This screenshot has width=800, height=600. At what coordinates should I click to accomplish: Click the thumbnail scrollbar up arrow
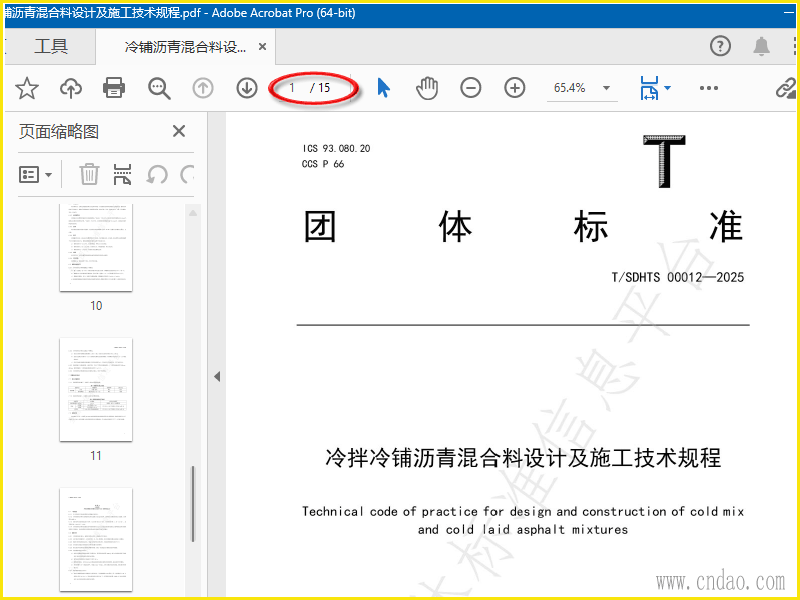193,213
